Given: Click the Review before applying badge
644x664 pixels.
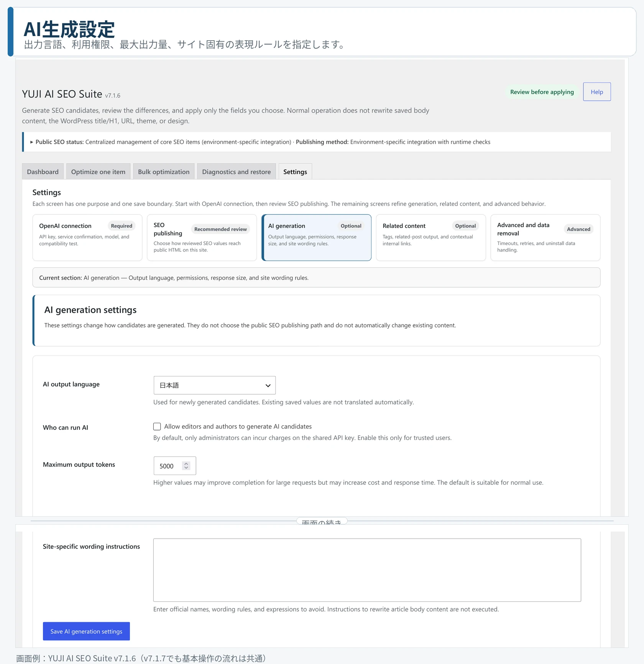Looking at the screenshot, I should coord(542,92).
